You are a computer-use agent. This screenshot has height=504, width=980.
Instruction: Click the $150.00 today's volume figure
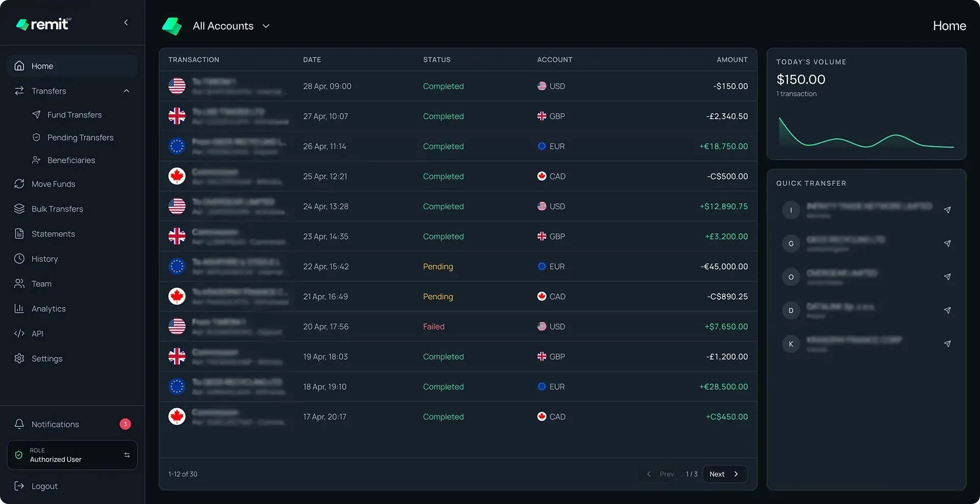(801, 79)
